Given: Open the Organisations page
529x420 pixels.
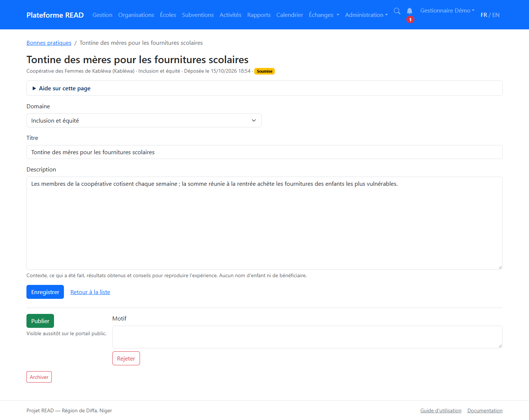Looking at the screenshot, I should 136,15.
